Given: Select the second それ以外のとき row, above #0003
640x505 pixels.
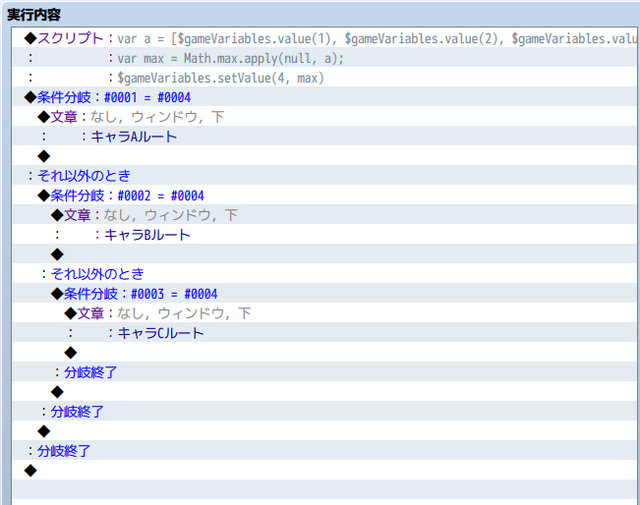Looking at the screenshot, I should [324, 274].
